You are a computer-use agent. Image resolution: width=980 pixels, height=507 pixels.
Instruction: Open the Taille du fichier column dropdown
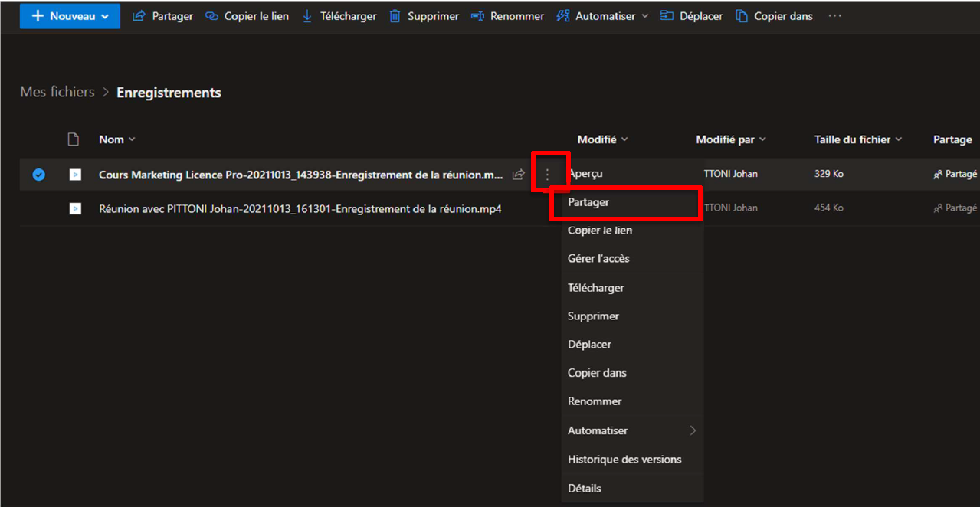click(898, 139)
